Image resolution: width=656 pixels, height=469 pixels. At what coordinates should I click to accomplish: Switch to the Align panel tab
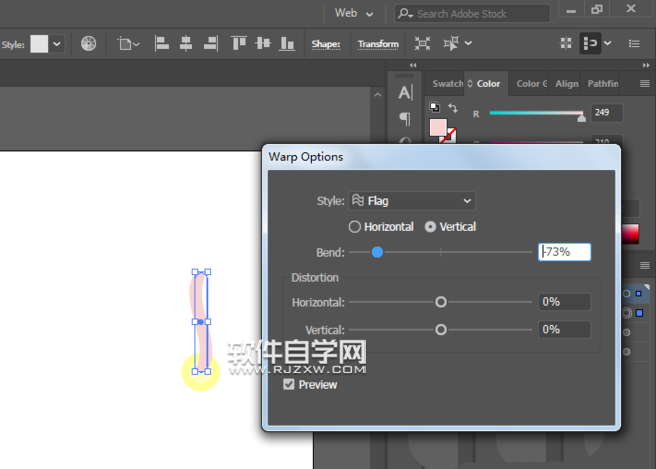(x=566, y=84)
